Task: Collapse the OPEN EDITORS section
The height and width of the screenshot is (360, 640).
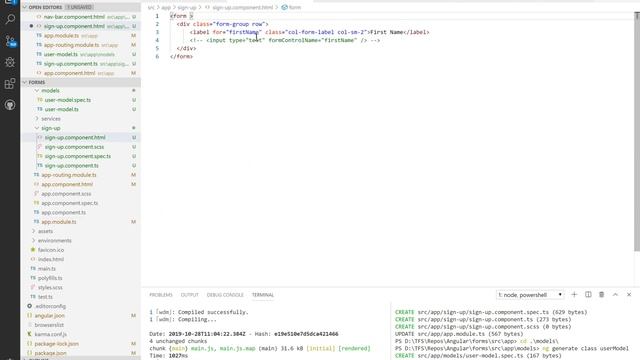Action: 80,7
